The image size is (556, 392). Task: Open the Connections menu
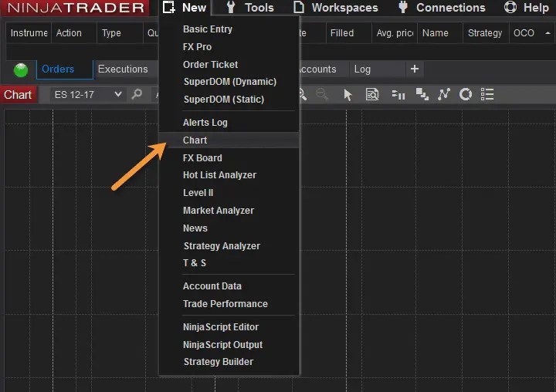coord(442,8)
